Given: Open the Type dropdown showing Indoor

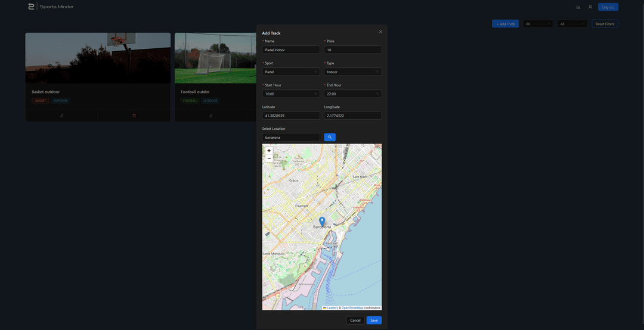Looking at the screenshot, I should click(353, 72).
